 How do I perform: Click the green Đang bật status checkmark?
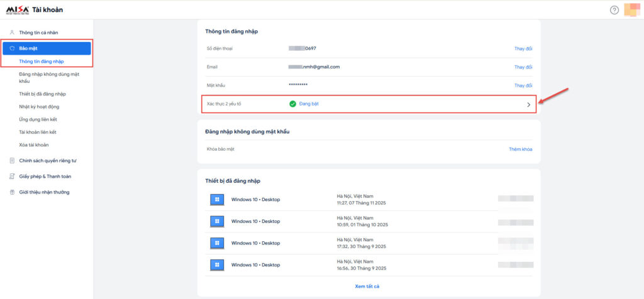tap(292, 104)
